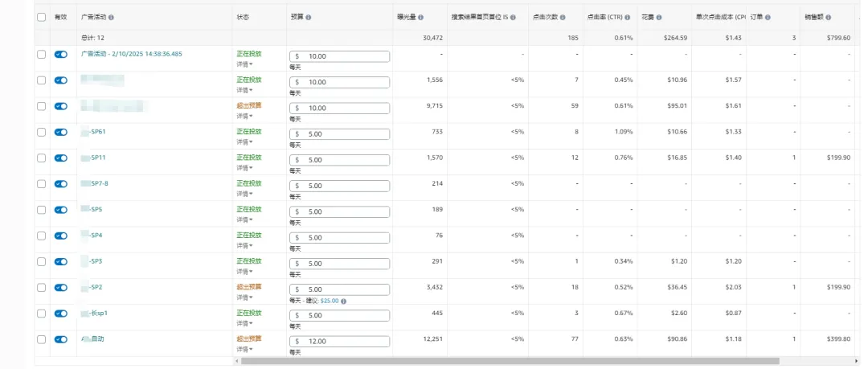Toggle the active switch for SP4 campaign
The height and width of the screenshot is (369, 868).
click(x=61, y=236)
